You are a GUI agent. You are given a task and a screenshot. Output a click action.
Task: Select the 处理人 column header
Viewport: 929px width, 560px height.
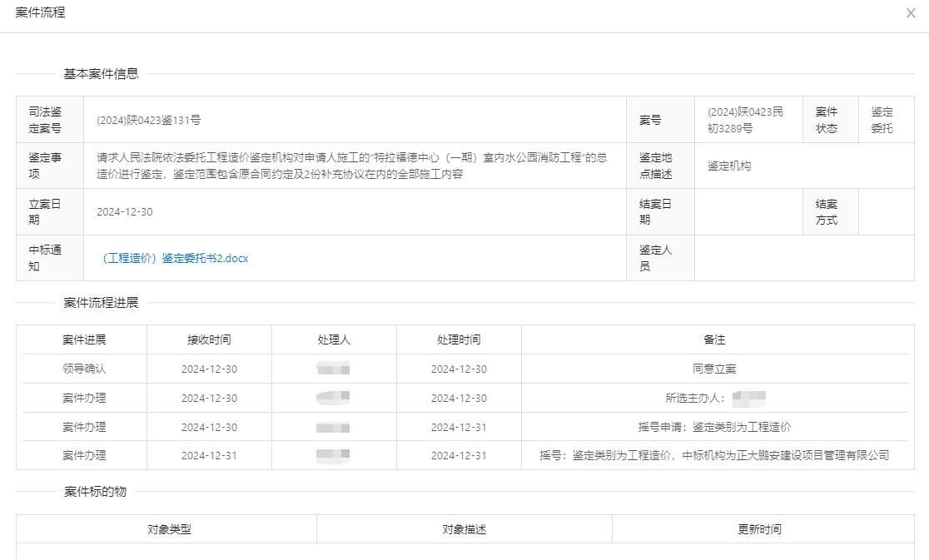(x=334, y=339)
